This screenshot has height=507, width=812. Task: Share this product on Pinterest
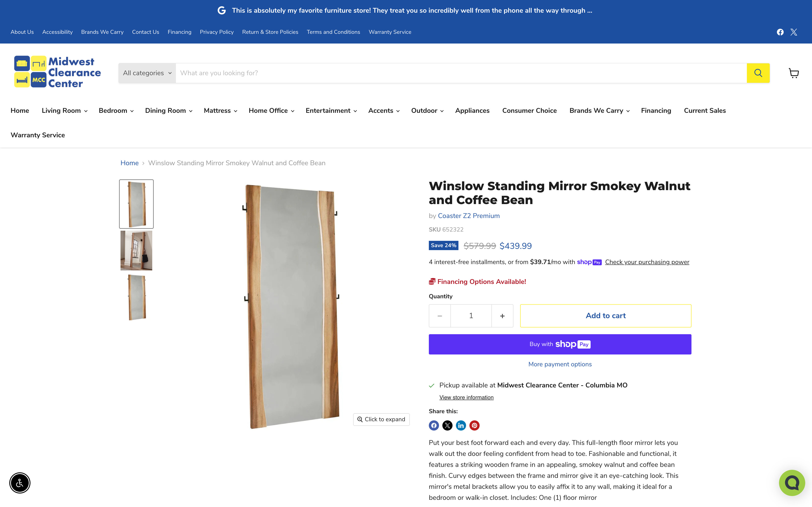[x=474, y=425]
